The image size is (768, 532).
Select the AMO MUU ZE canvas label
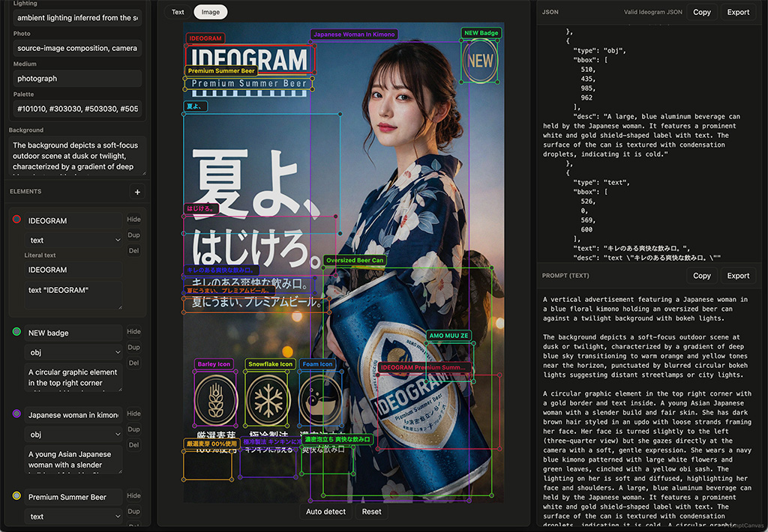[448, 336]
